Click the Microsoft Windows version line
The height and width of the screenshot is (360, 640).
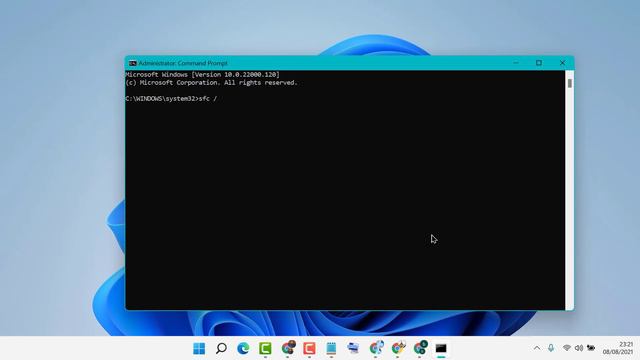[202, 75]
